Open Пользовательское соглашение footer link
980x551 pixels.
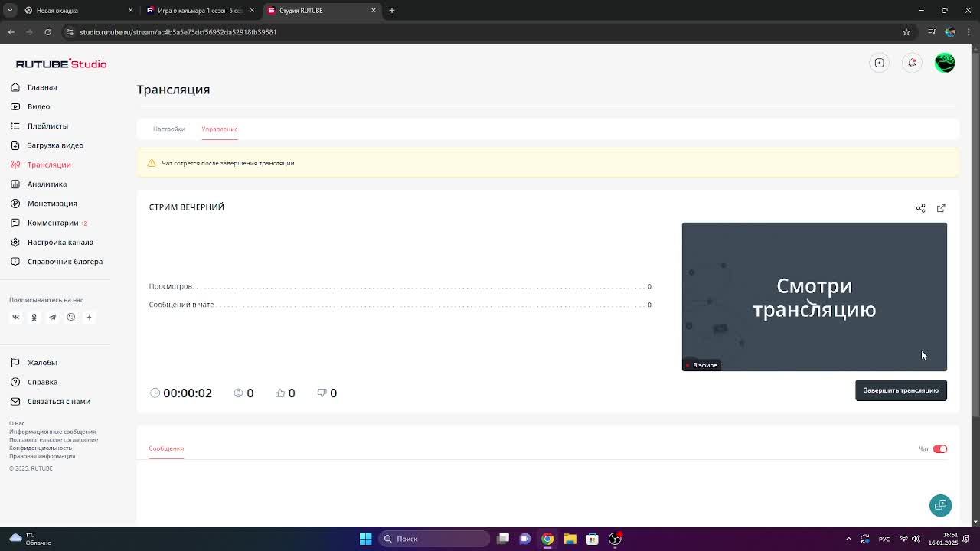coord(54,439)
